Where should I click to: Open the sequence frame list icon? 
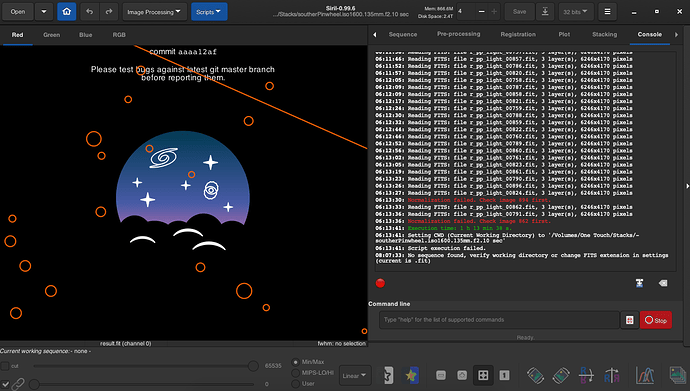[x=678, y=375]
